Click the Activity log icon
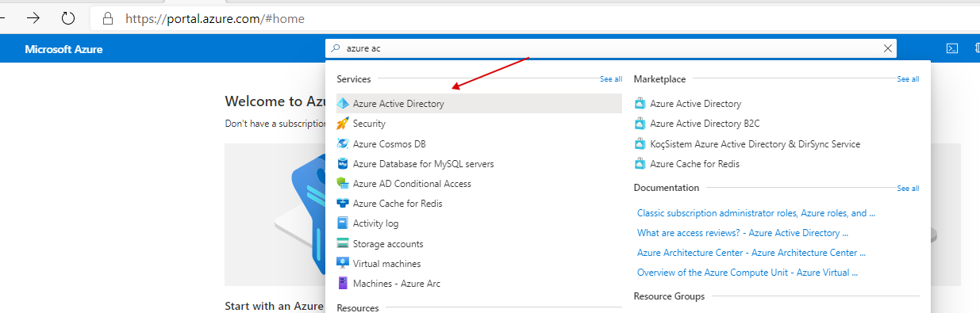This screenshot has width=980, height=313. 343,223
